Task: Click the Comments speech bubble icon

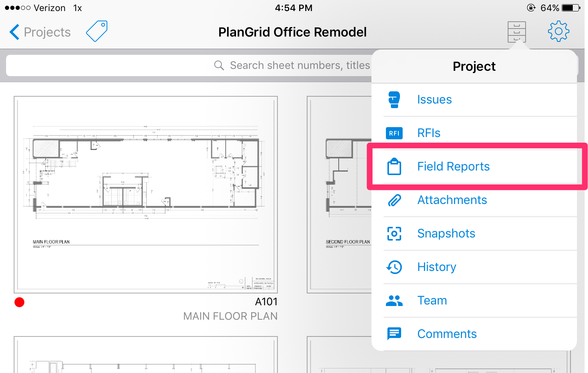Action: (394, 334)
